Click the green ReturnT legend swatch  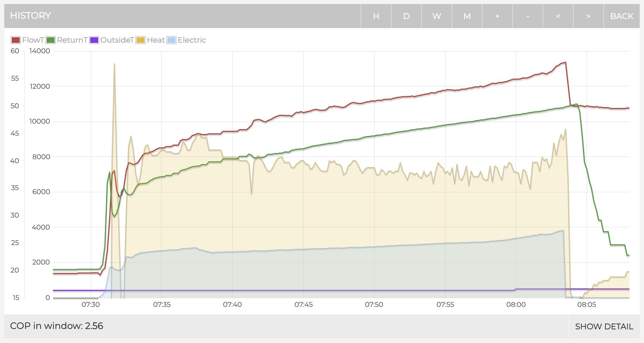coord(51,40)
